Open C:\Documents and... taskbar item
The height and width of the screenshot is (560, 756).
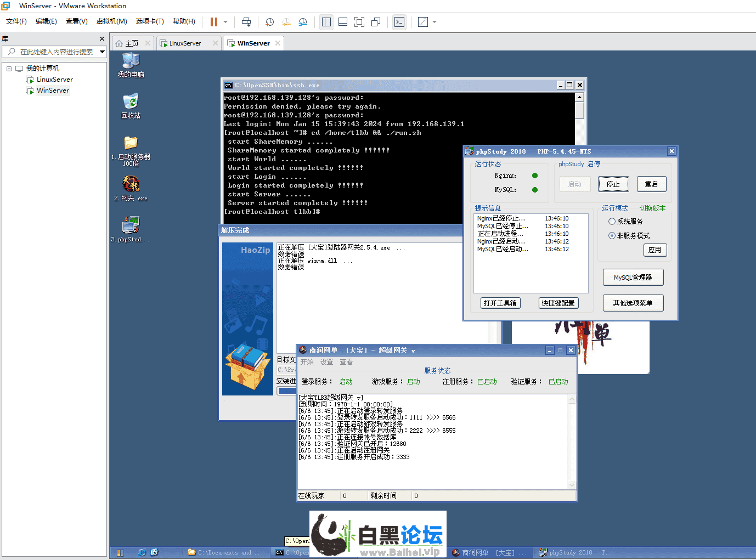225,553
